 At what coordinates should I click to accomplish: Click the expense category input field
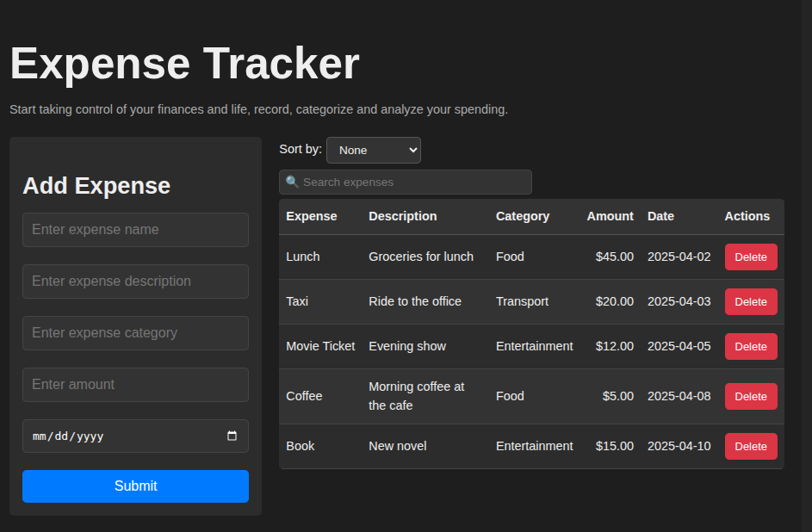point(135,333)
